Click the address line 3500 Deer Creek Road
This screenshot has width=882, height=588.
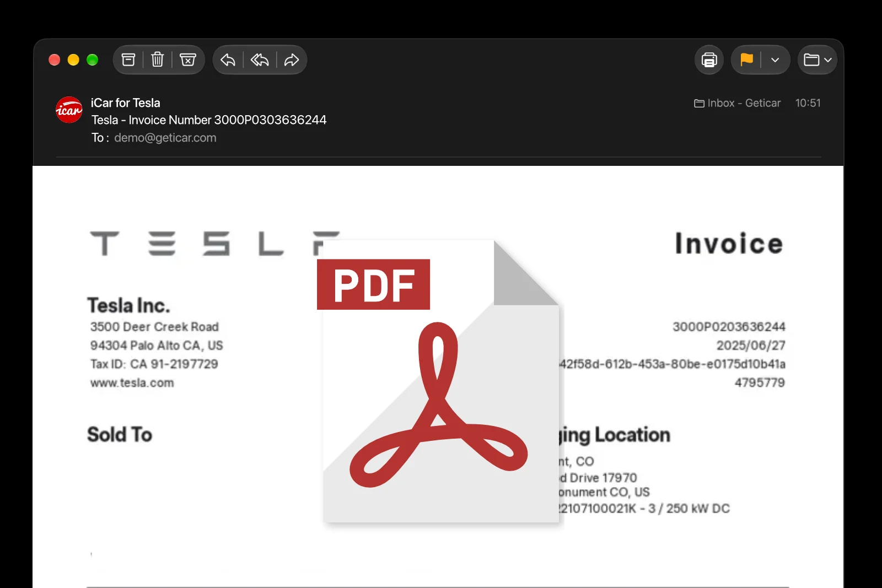pos(155,327)
